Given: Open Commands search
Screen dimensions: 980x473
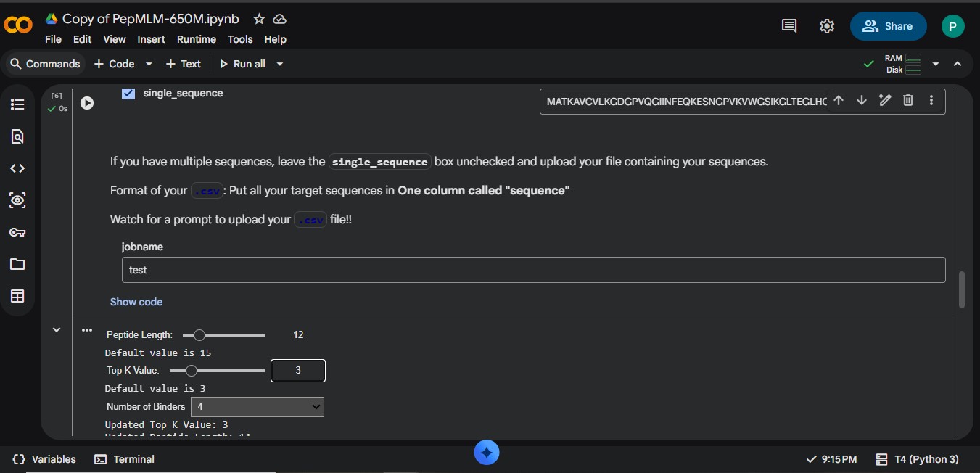Looking at the screenshot, I should pyautogui.click(x=45, y=64).
